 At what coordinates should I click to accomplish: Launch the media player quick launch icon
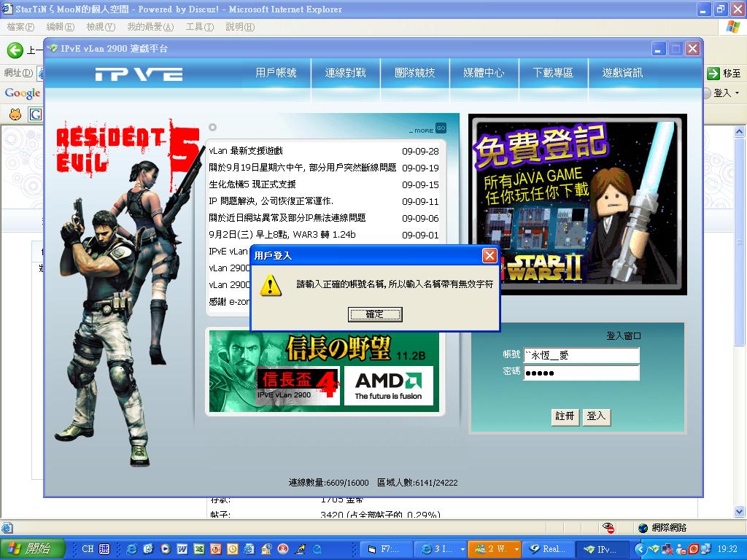(166, 549)
